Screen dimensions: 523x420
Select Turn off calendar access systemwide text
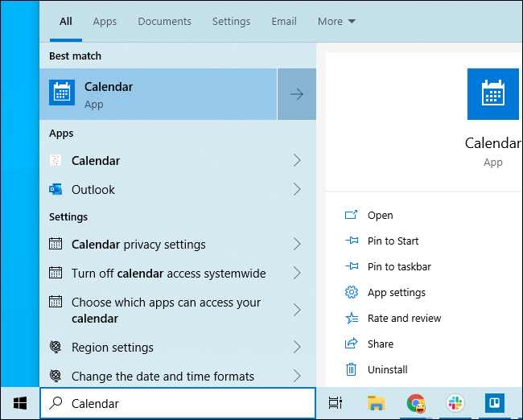click(x=168, y=274)
